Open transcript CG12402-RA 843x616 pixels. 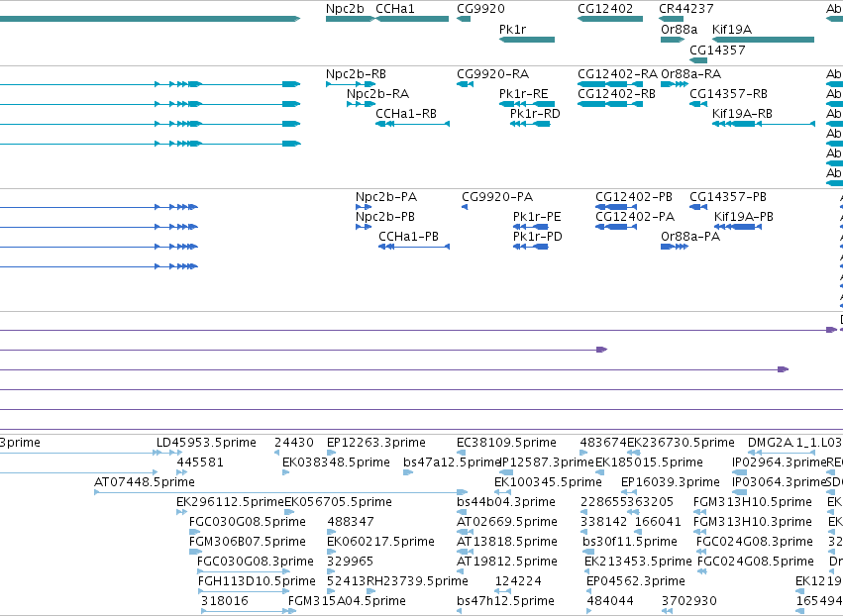[617, 74]
